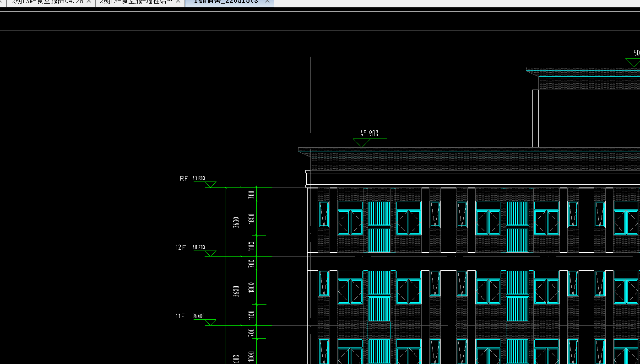This screenshot has width=640, height=364.
Task: Select the 11F floor label
Action: pos(180,316)
